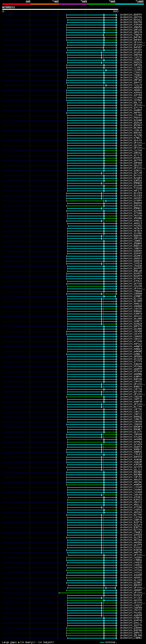Open the UniRef100_Q9KV37 label
The image size is (146, 644).
131,82
